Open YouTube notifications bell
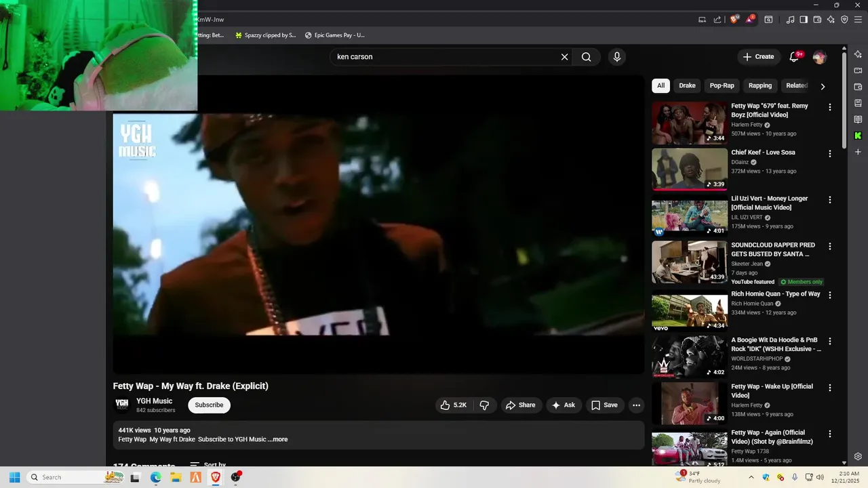Viewport: 868px width, 488px height. (x=794, y=57)
